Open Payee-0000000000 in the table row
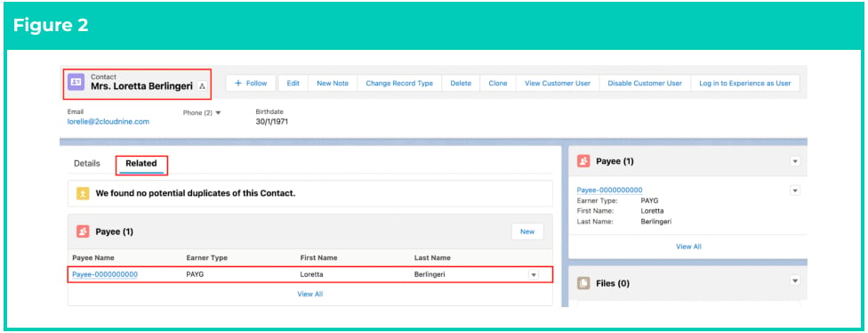 [105, 274]
